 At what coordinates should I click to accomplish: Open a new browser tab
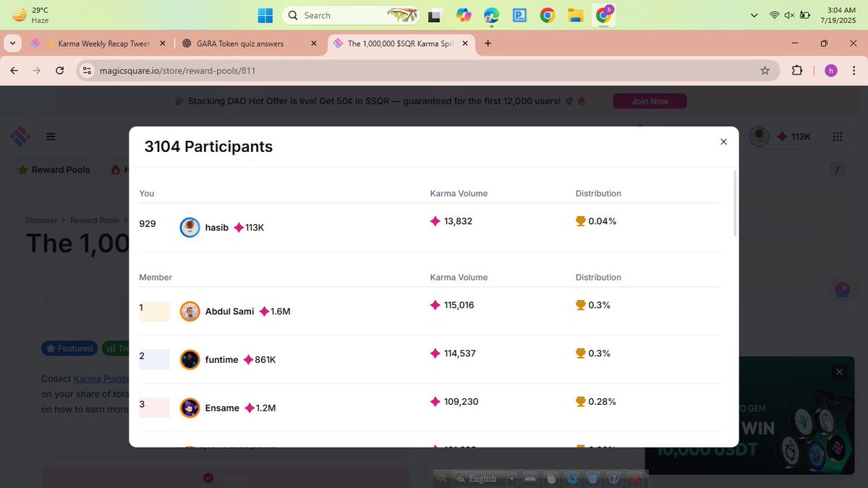488,43
